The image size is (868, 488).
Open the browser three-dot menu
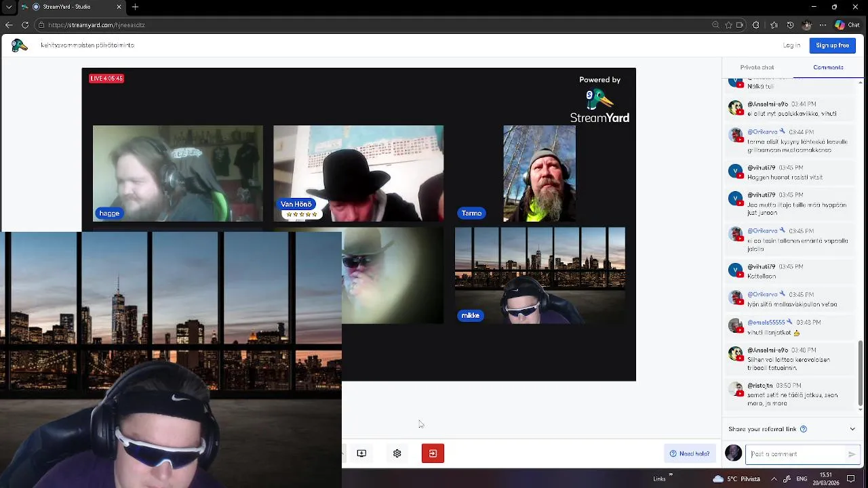[823, 25]
